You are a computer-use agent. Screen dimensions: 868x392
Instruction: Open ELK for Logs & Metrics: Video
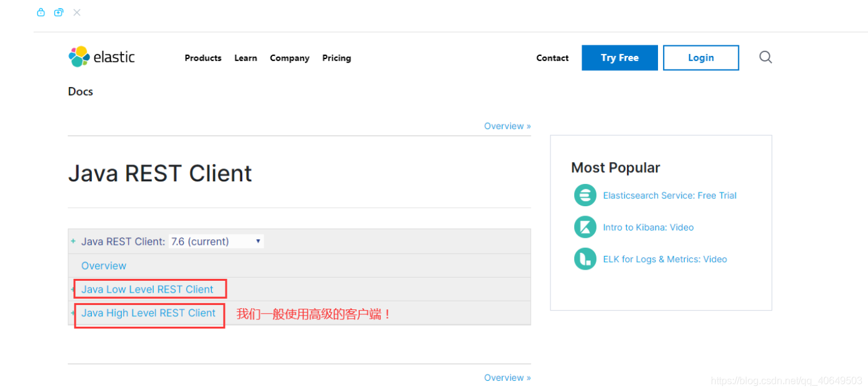click(x=665, y=259)
